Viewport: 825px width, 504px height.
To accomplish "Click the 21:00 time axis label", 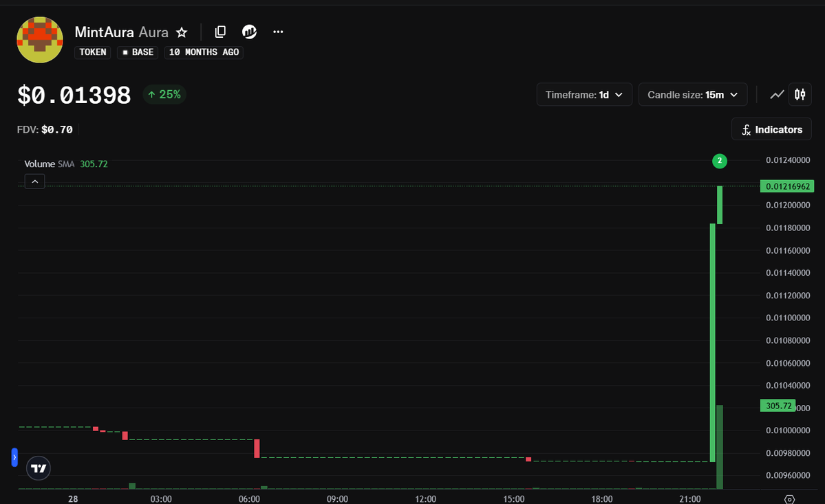I will [689, 498].
